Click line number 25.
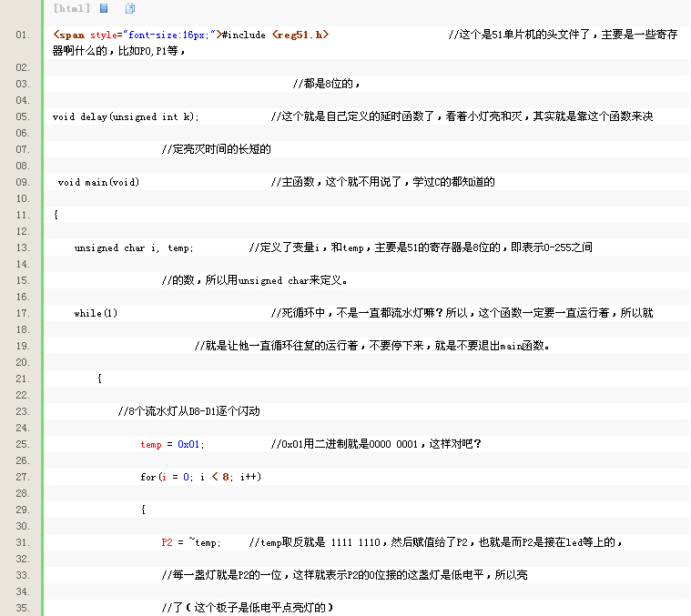This screenshot has width=691, height=616. [x=23, y=444]
